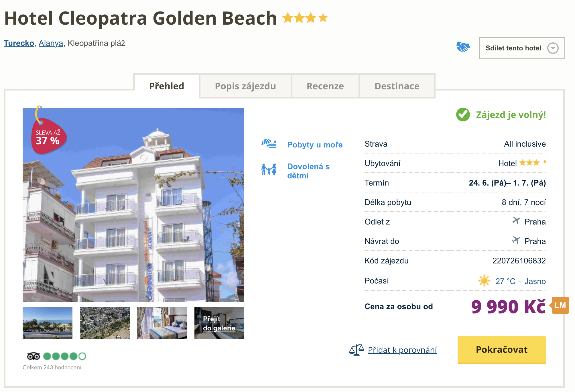Switch to the Popis zájezdu tab
The image size is (575, 392).
tap(245, 86)
